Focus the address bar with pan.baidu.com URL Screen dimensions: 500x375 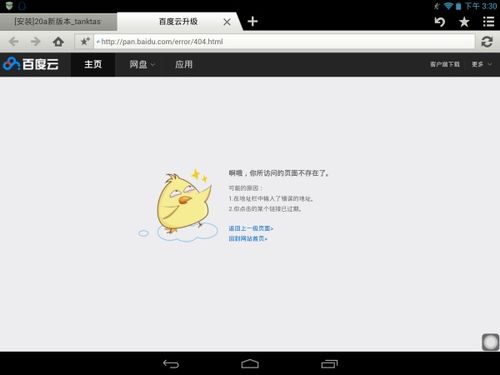click(284, 42)
